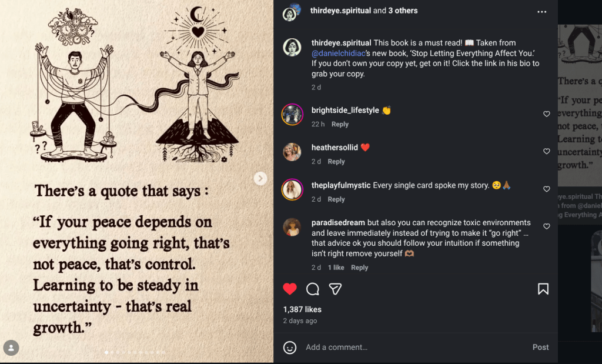
Task: Open the comment bubble icon
Action: tap(313, 289)
